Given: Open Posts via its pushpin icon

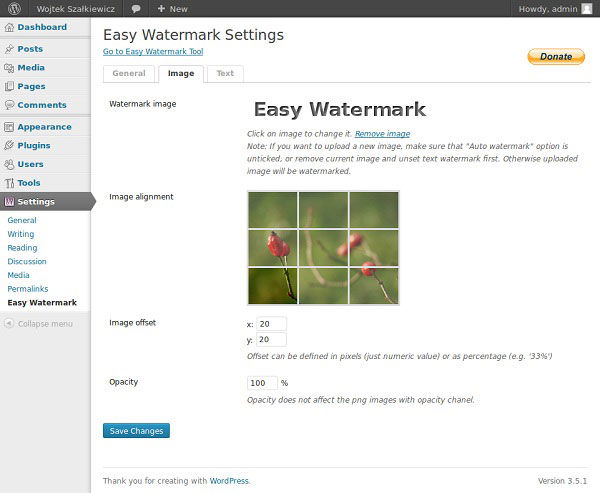Looking at the screenshot, I should pyautogui.click(x=9, y=49).
